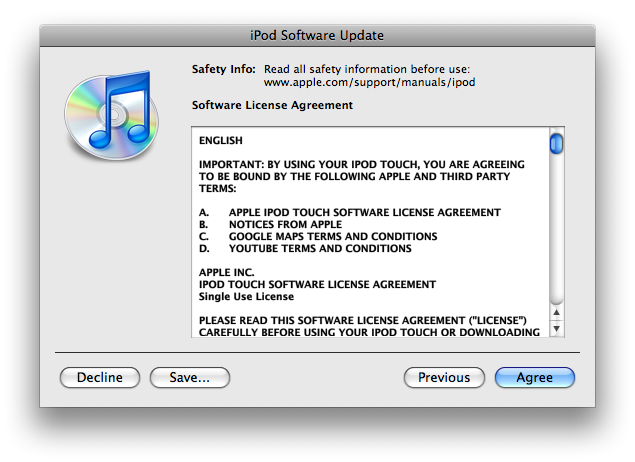
Task: Decline the license agreement
Action: (x=100, y=377)
